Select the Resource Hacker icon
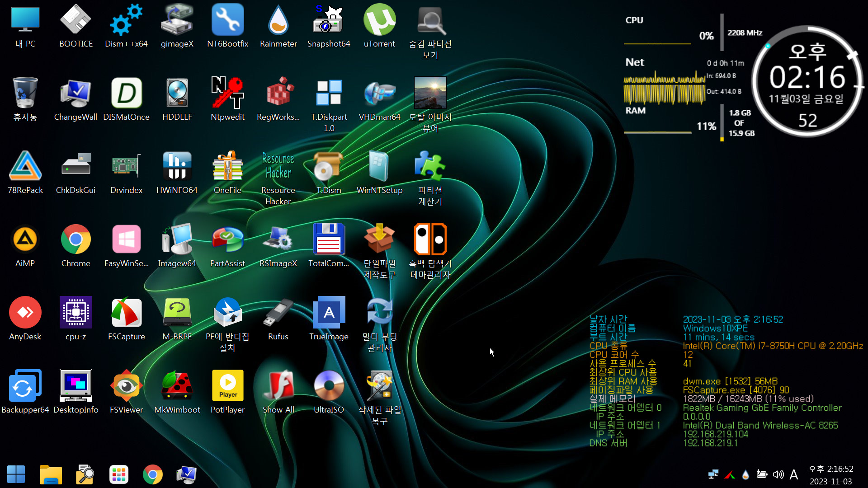868x488 pixels. (x=278, y=178)
